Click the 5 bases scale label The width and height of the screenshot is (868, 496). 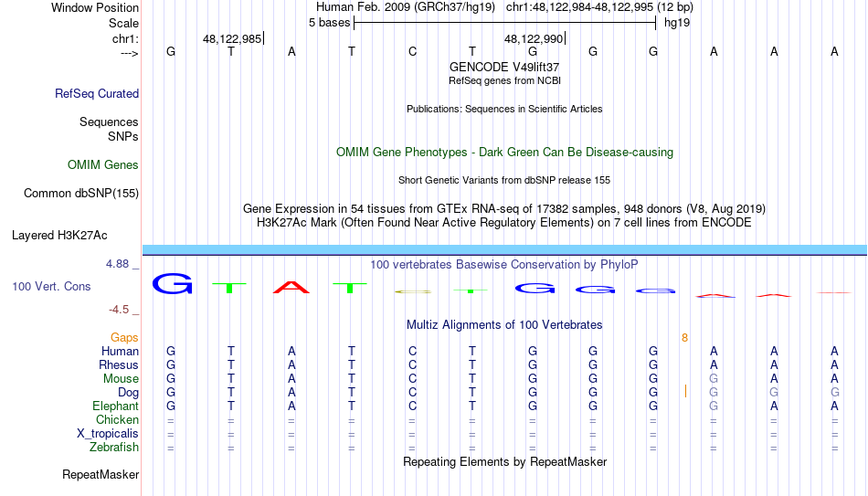click(x=329, y=23)
